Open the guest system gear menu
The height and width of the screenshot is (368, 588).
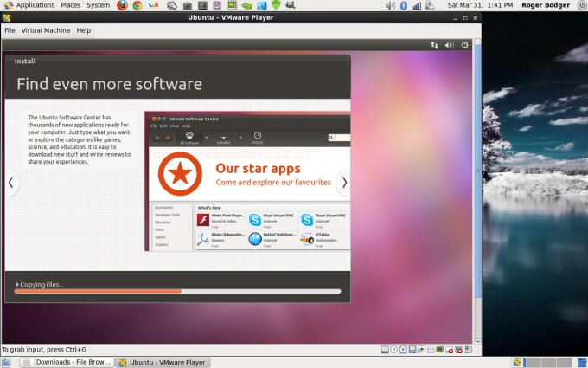(465, 45)
